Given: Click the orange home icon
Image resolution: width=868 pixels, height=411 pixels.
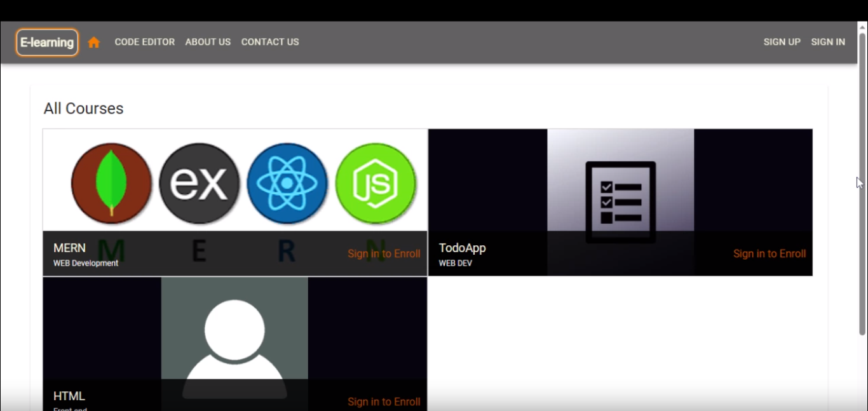Looking at the screenshot, I should (94, 43).
